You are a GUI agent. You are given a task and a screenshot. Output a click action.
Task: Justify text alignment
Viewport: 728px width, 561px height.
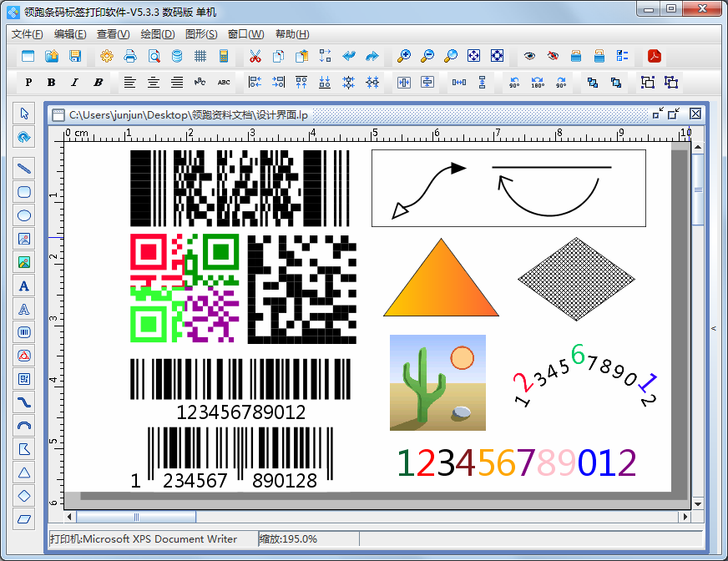click(x=177, y=82)
